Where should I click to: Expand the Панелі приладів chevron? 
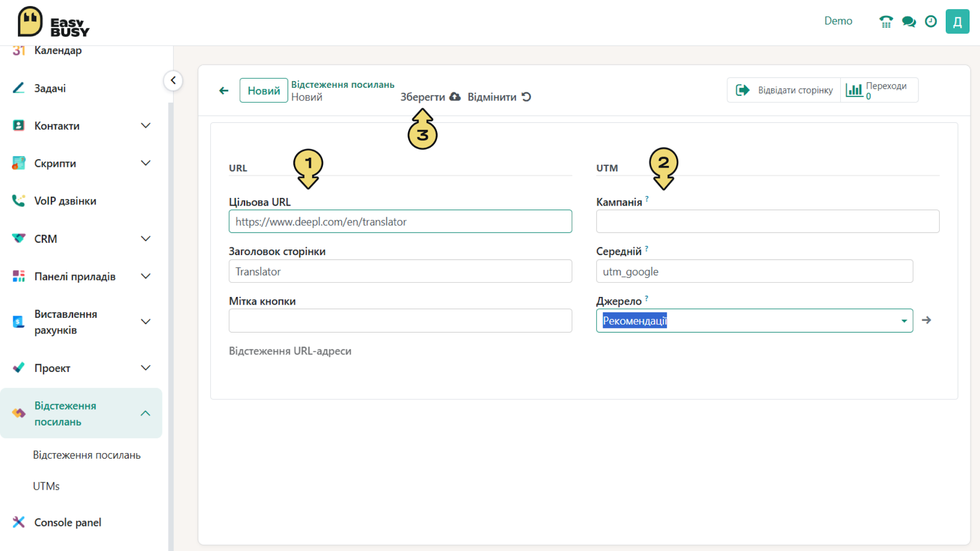click(x=145, y=276)
